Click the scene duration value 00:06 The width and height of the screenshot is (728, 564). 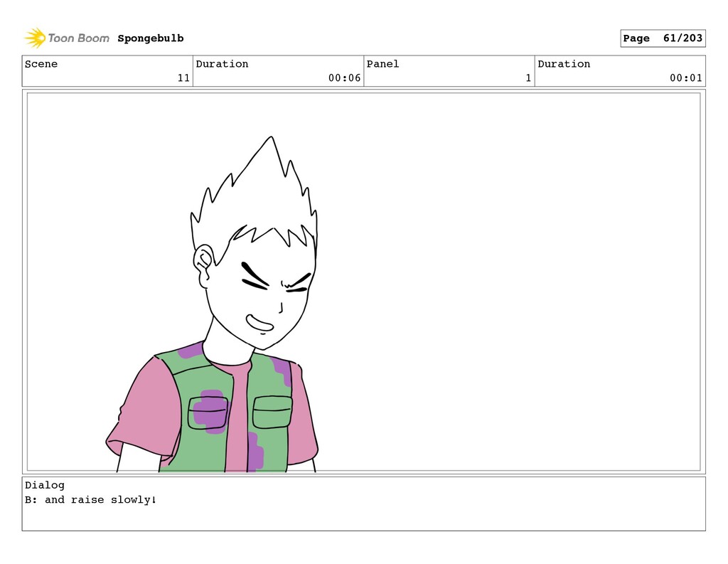click(344, 78)
